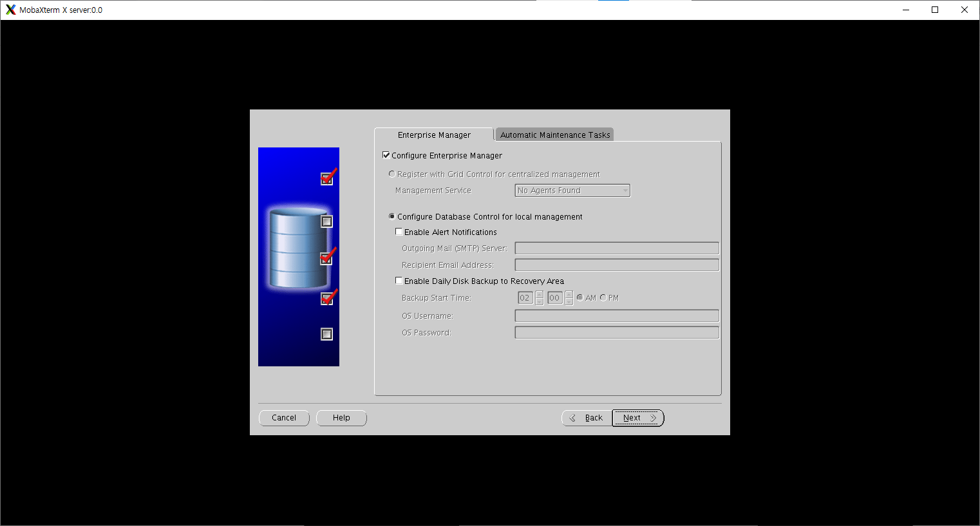The height and width of the screenshot is (526, 980).
Task: Decrease backup start hour with down arrow
Action: tap(540, 301)
